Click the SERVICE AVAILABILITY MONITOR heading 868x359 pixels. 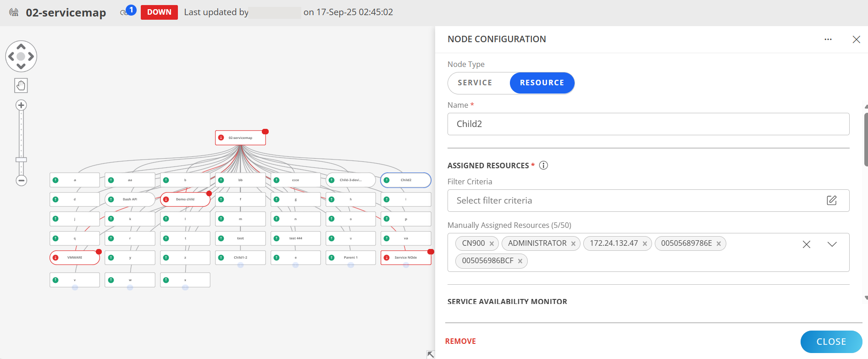coord(507,302)
